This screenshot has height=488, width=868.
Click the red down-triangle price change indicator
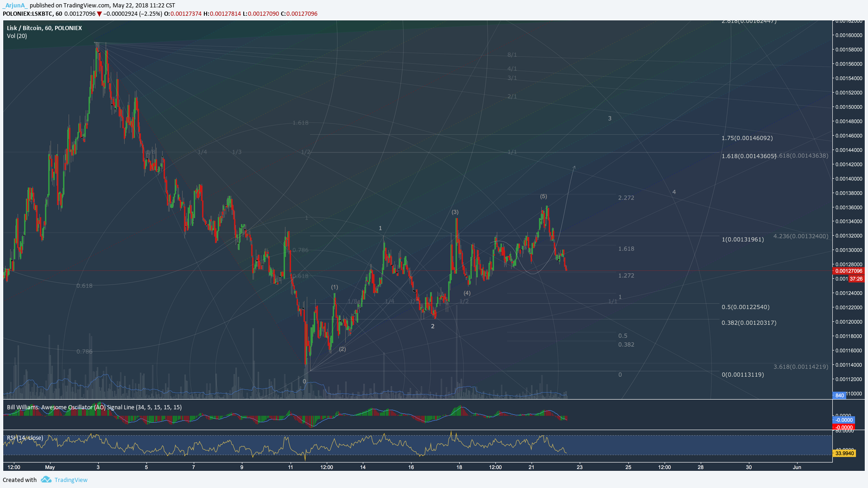(99, 14)
